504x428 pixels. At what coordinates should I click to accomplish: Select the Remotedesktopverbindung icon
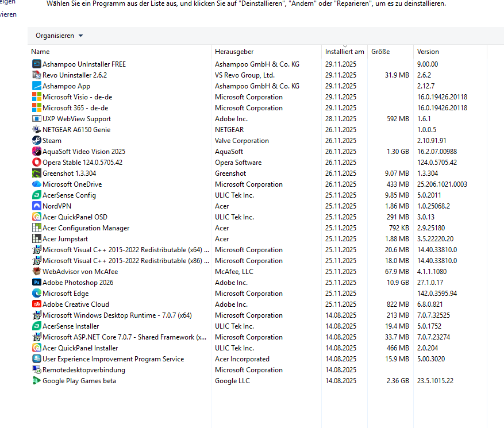(x=37, y=370)
